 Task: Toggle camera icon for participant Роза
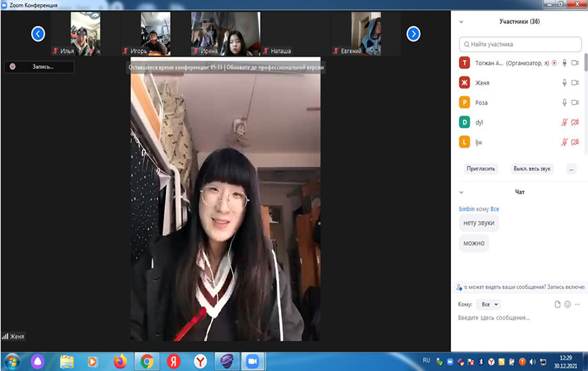(575, 102)
